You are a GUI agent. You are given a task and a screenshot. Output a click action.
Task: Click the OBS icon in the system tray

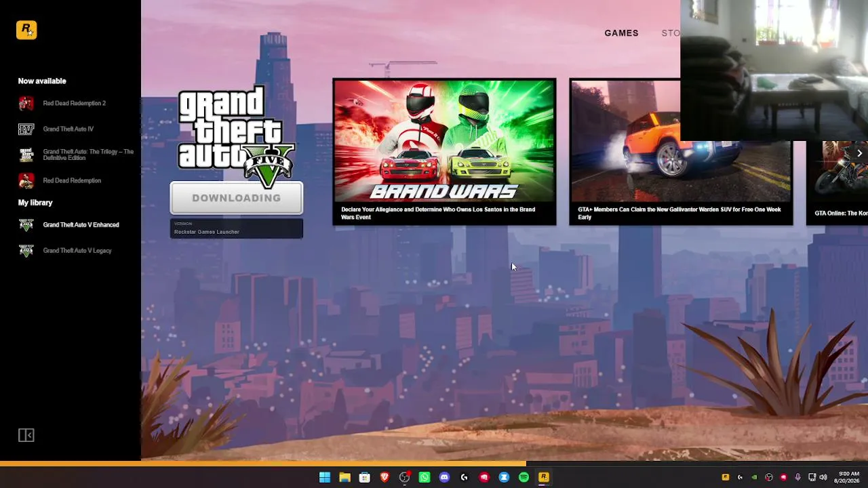click(x=769, y=477)
